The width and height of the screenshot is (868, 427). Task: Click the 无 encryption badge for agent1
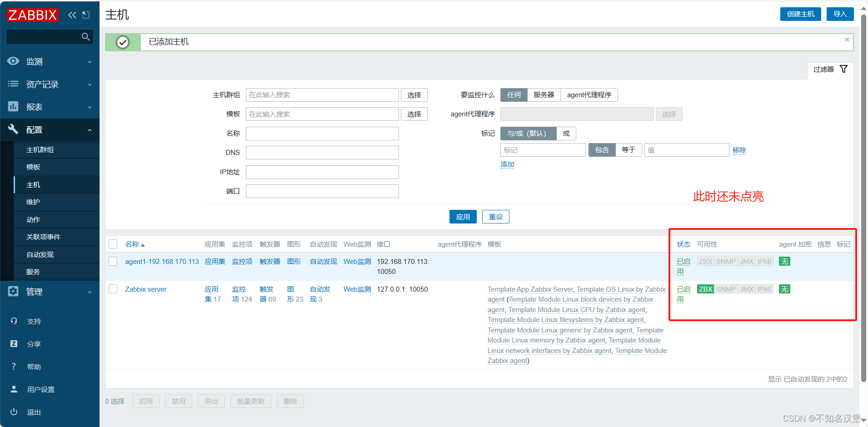[784, 261]
